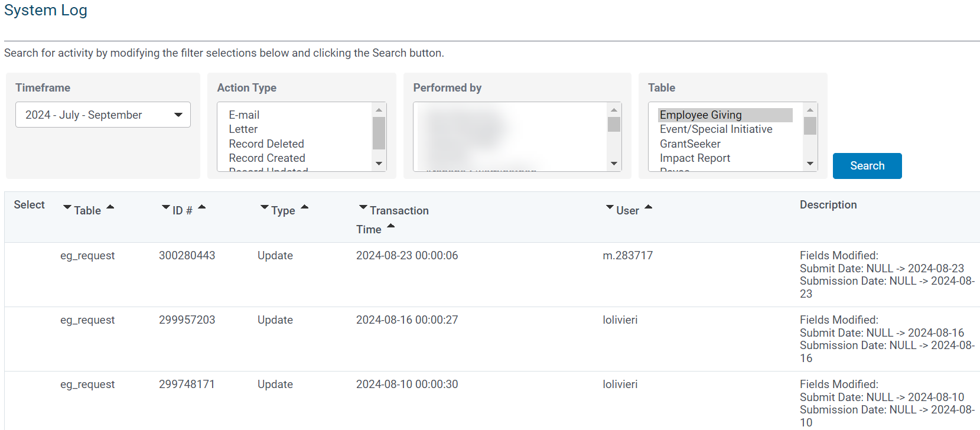Sort Type column ascending
980x430 pixels.
[305, 207]
